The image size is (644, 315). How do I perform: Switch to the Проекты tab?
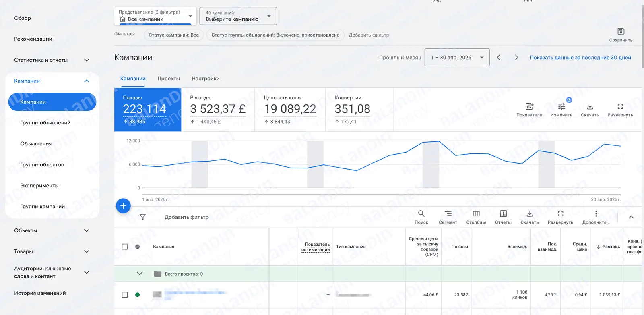pos(169,79)
